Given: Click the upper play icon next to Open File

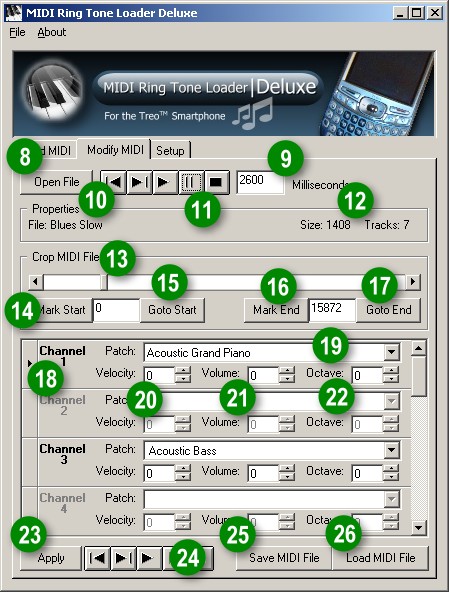Looking at the screenshot, I should 165,182.
